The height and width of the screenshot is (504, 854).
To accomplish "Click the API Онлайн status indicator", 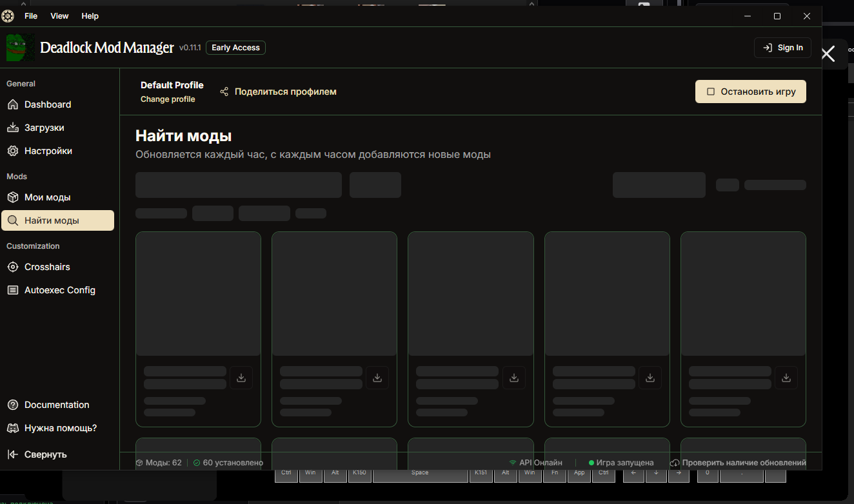I will [x=538, y=462].
